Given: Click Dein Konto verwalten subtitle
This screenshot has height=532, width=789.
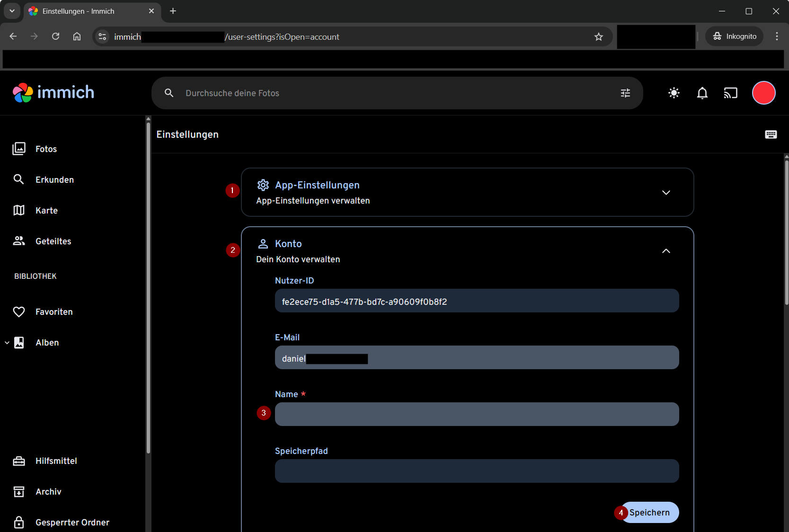Looking at the screenshot, I should click(298, 259).
